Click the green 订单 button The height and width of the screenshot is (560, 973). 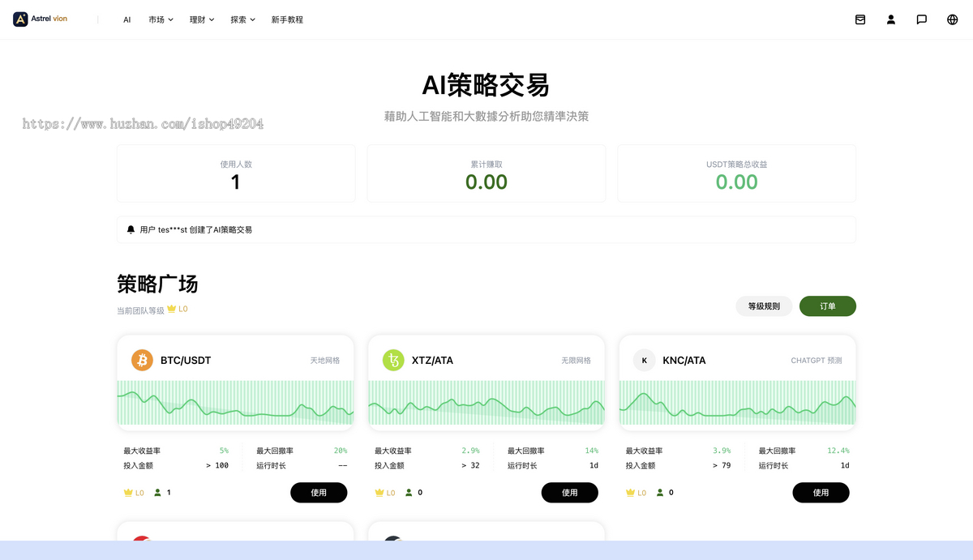828,306
